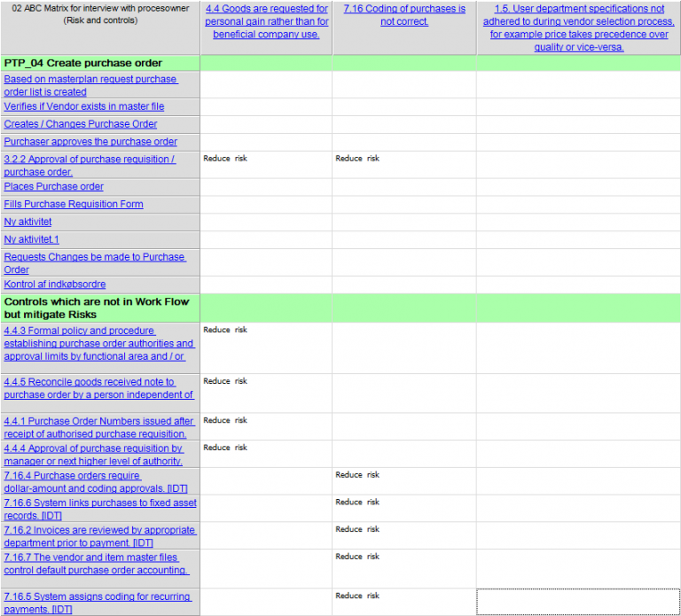Click 'Reduce risk' cell in the 7.16.4 row
681x616 pixels.
[404, 481]
